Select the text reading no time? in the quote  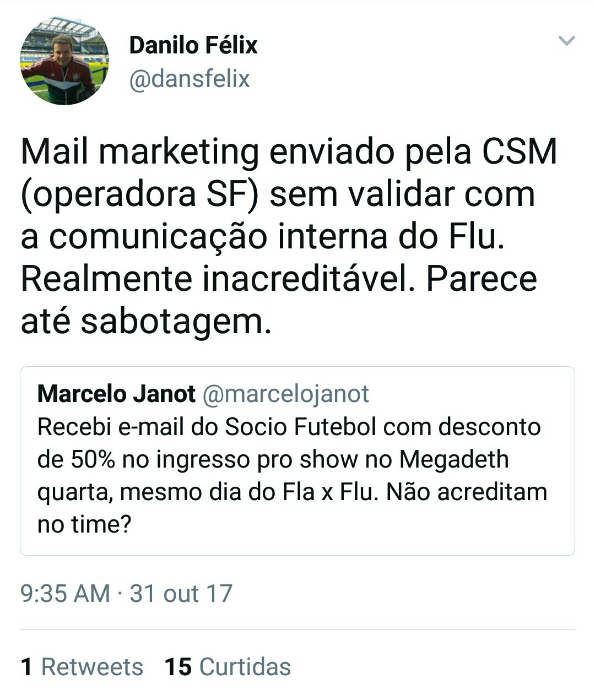tap(84, 524)
